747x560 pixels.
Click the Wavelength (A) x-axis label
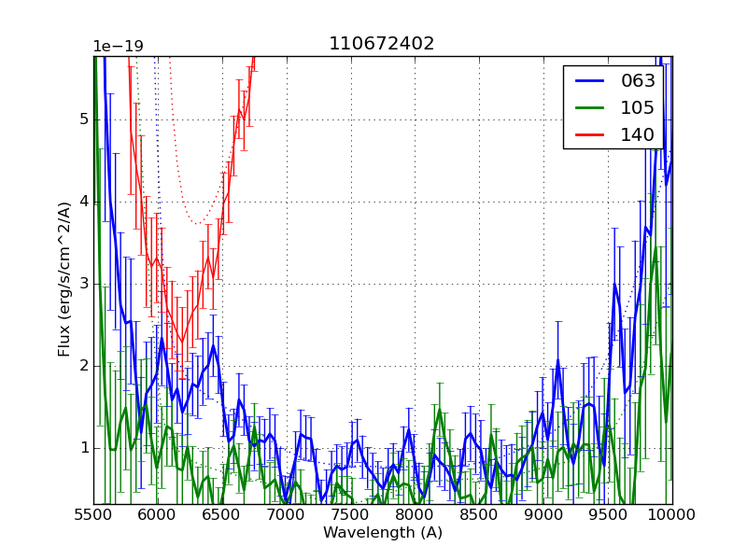pos(383,533)
